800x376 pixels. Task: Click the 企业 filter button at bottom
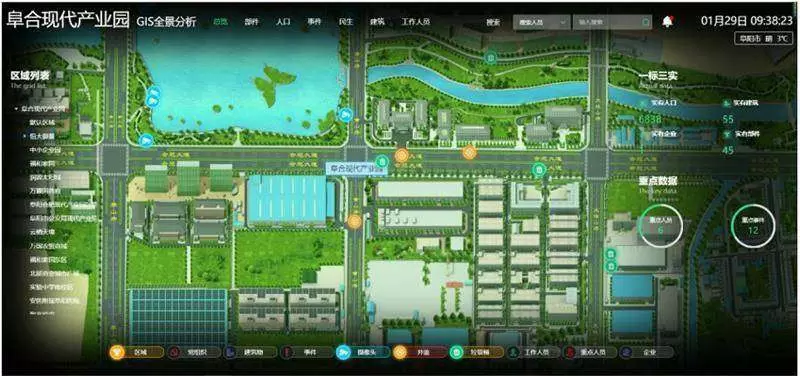coord(646,352)
